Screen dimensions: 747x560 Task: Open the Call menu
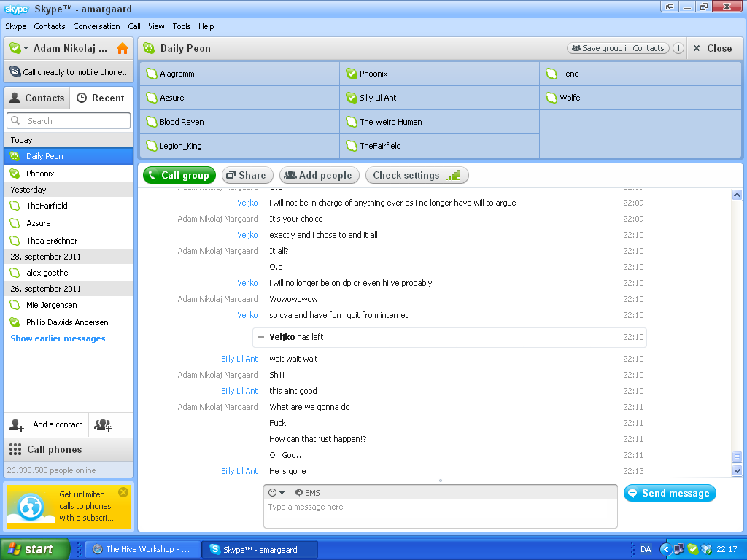tap(134, 26)
